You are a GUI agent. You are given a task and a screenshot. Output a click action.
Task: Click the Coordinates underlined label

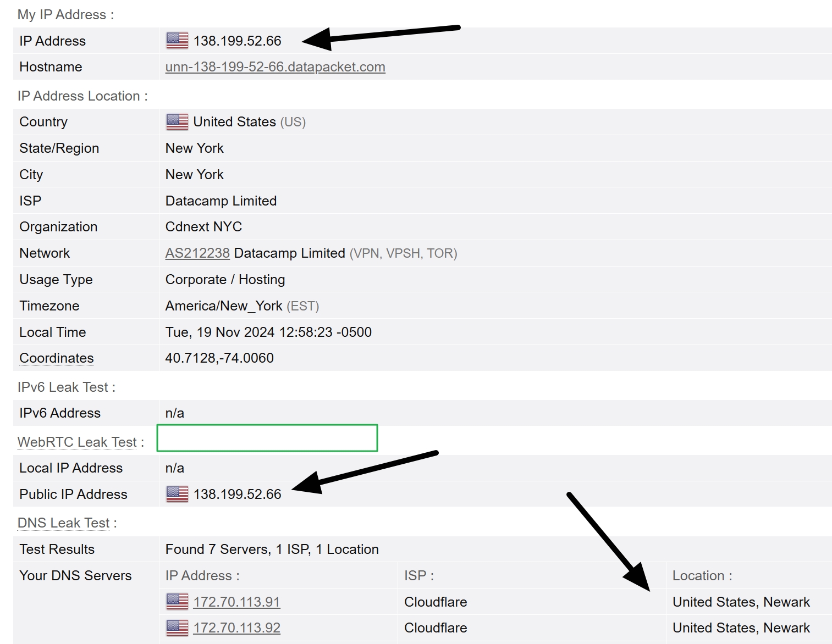pos(56,358)
